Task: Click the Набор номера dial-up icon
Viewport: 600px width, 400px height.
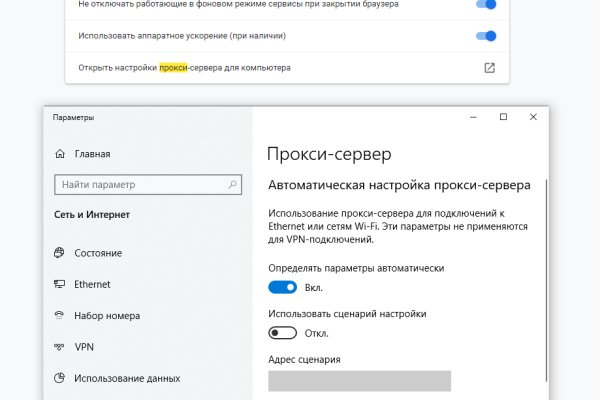Action: coord(59,315)
